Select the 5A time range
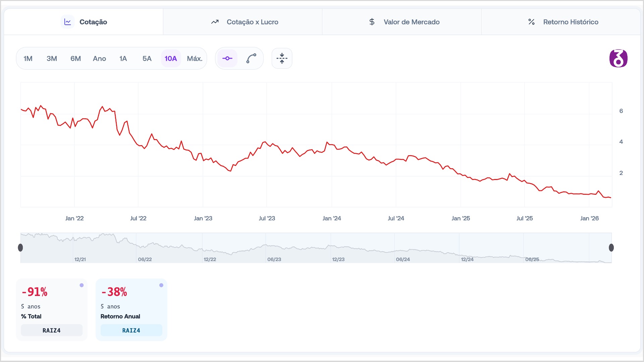 (147, 59)
